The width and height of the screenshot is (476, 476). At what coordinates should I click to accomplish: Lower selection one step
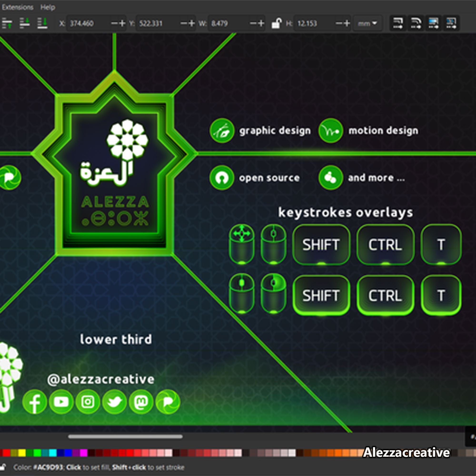[25, 23]
